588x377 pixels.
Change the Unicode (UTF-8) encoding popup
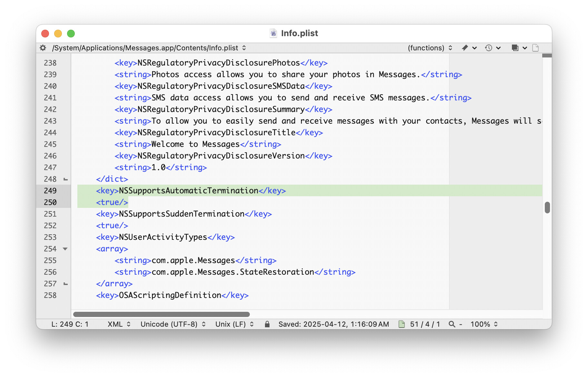coord(173,324)
